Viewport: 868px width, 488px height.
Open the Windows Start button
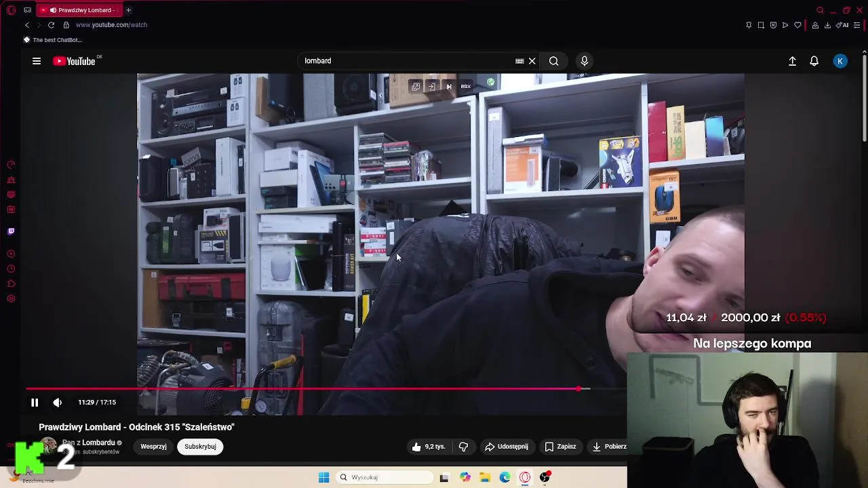324,477
